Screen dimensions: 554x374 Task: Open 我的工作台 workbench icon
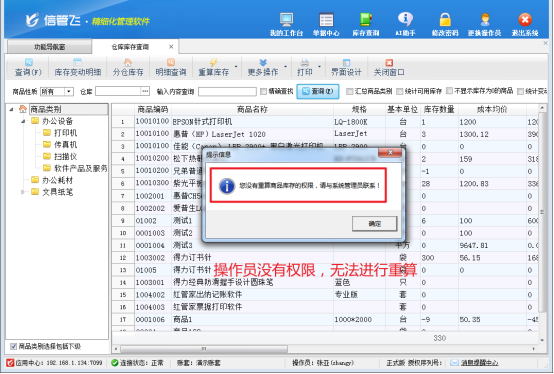(x=286, y=24)
